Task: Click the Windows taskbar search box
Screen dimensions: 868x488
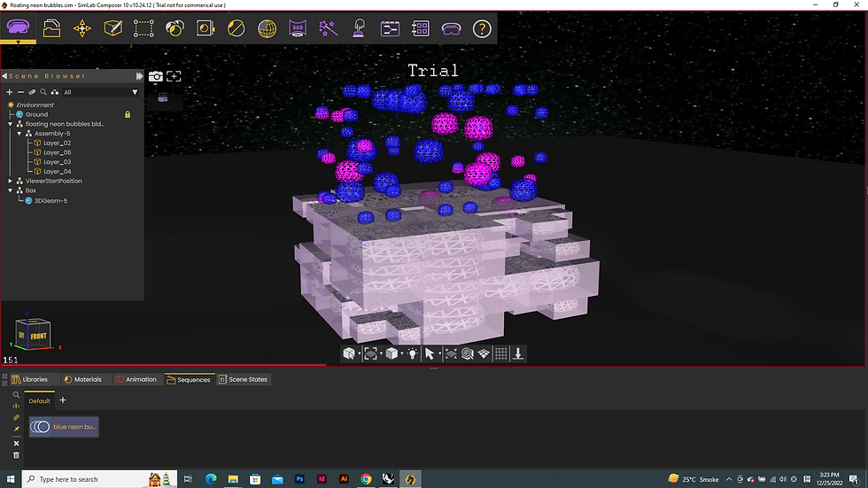Action: (99, 479)
